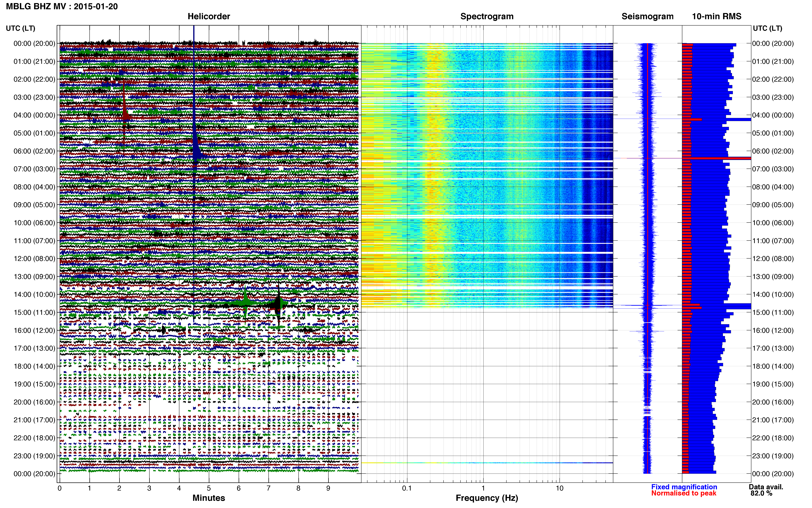
Task: Click the right '02:00 (22:00)' time label
Action: (773, 79)
